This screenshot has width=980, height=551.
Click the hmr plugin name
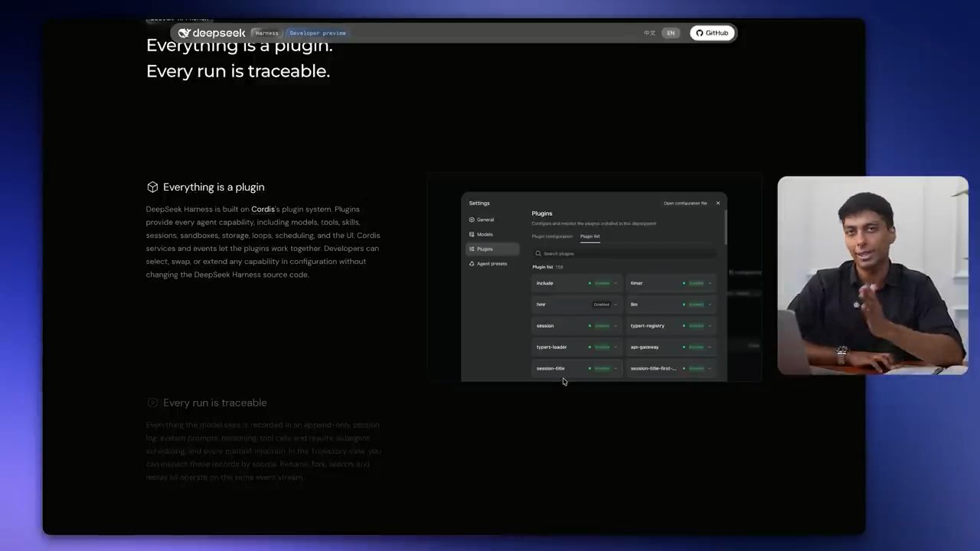541,305
